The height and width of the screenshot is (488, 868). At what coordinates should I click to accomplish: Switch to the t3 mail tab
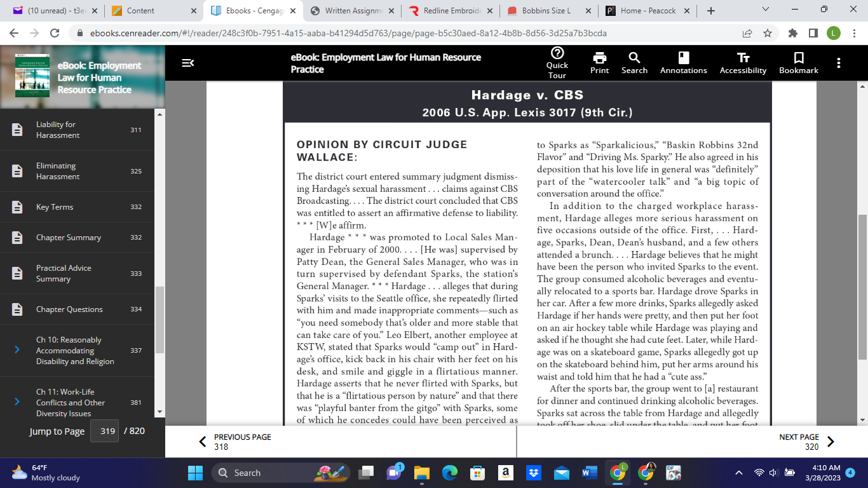pos(51,10)
